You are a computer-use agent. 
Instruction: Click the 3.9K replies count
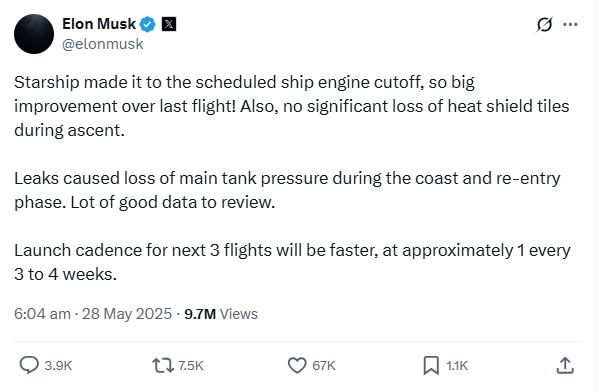pos(58,366)
